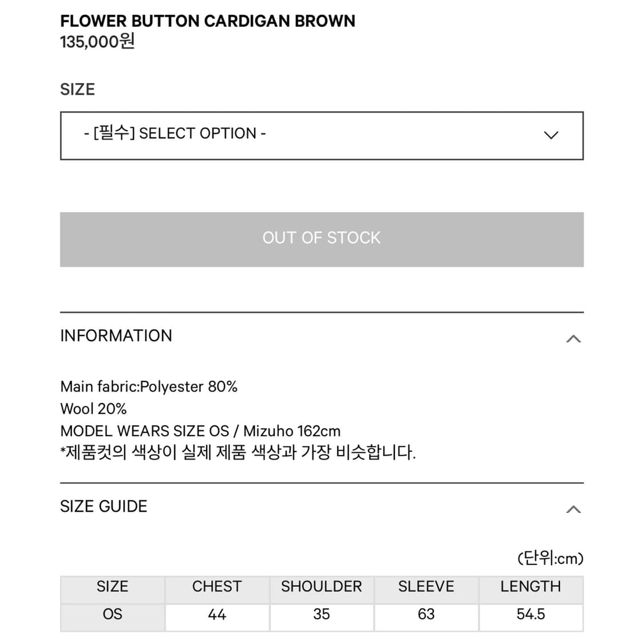
Task: Collapse the INFORMATION section chevron
Action: coord(573,339)
